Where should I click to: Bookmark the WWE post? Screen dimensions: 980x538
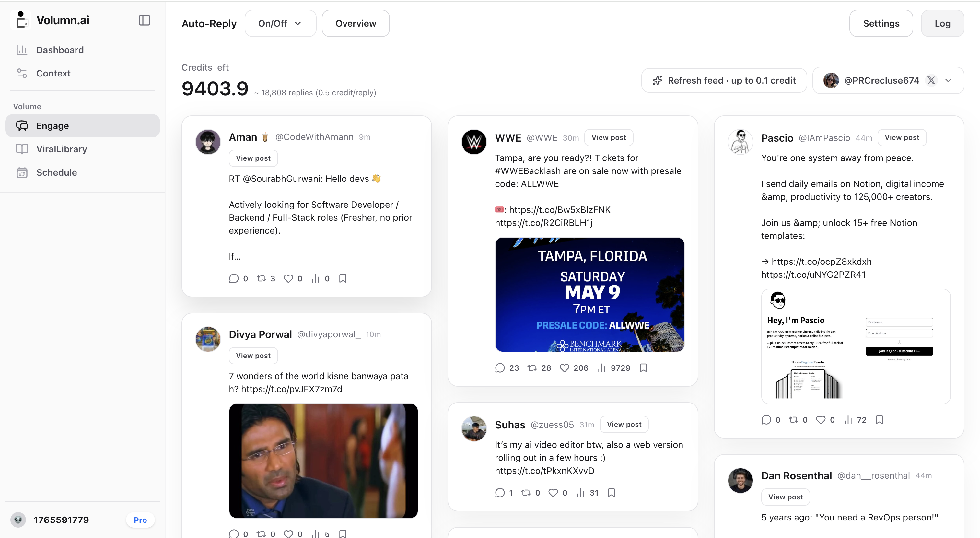643,368
